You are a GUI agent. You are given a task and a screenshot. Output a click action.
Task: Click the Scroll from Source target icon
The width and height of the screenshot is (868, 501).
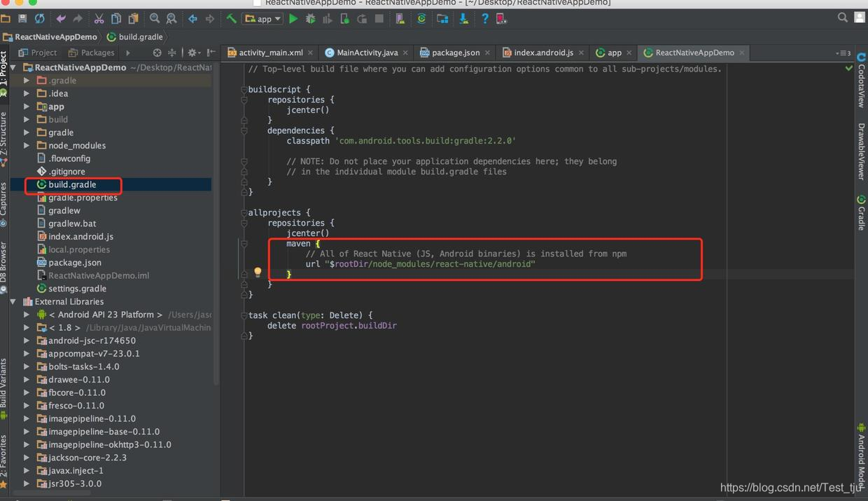[x=157, y=53]
